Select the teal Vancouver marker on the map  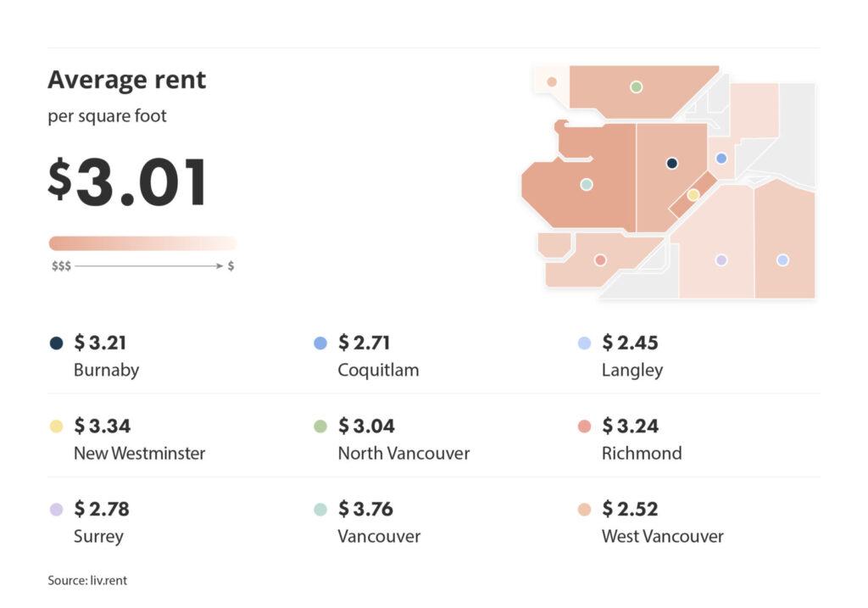[586, 184]
